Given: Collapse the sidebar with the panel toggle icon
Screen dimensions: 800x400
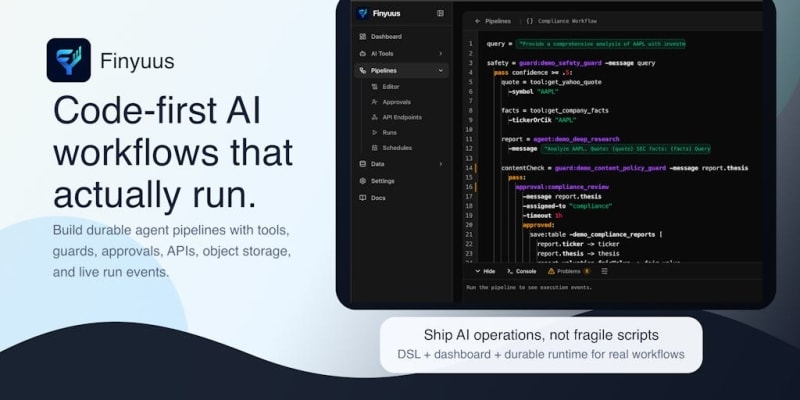Looking at the screenshot, I should 440,13.
